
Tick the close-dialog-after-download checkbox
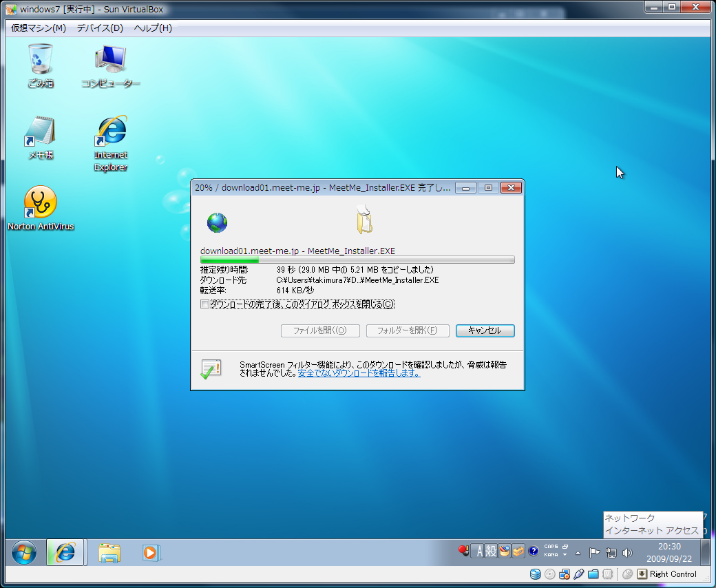205,304
